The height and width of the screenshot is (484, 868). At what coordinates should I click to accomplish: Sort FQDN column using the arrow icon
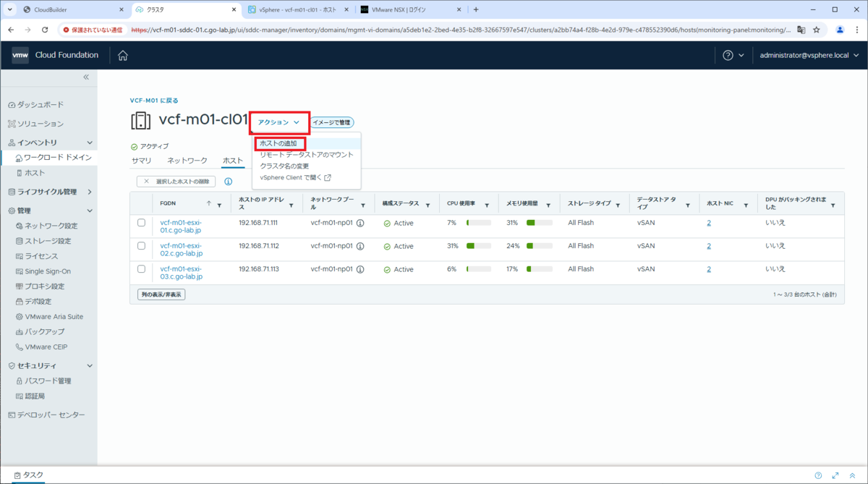tap(209, 204)
